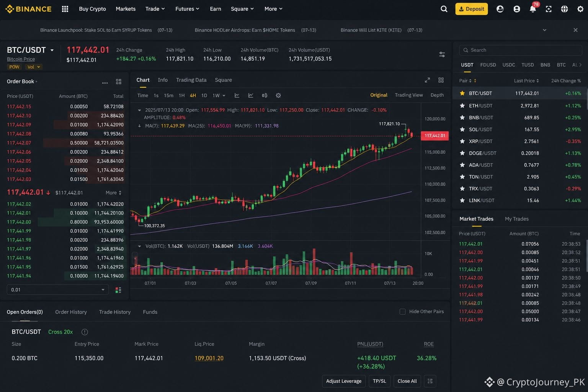The width and height of the screenshot is (588, 392).
Task: Click the market pair Search field
Action: 521,50
